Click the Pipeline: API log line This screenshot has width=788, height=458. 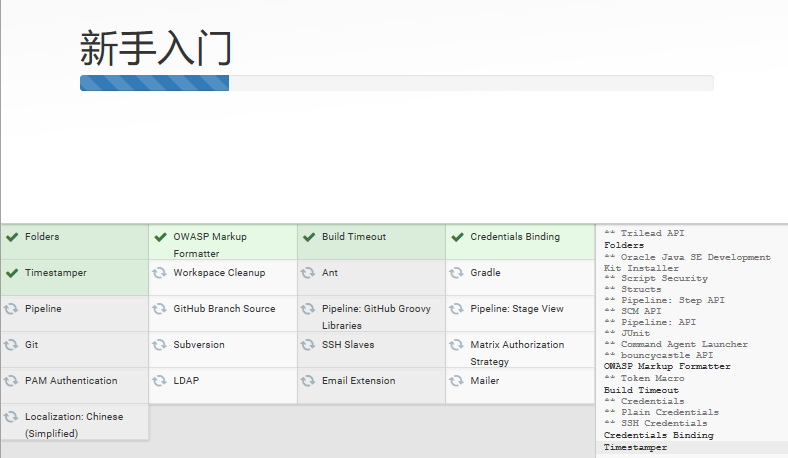(650, 323)
